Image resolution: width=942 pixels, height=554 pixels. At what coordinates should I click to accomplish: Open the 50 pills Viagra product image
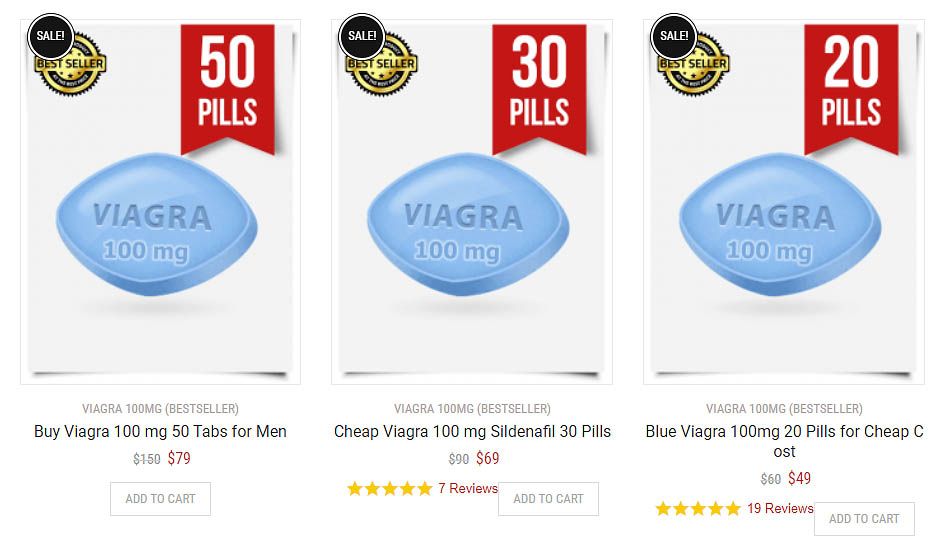pyautogui.click(x=160, y=202)
